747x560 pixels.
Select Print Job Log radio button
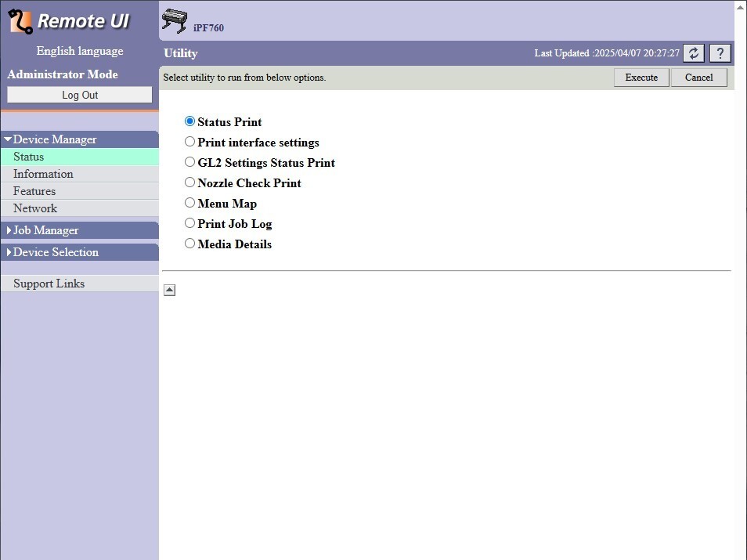189,223
